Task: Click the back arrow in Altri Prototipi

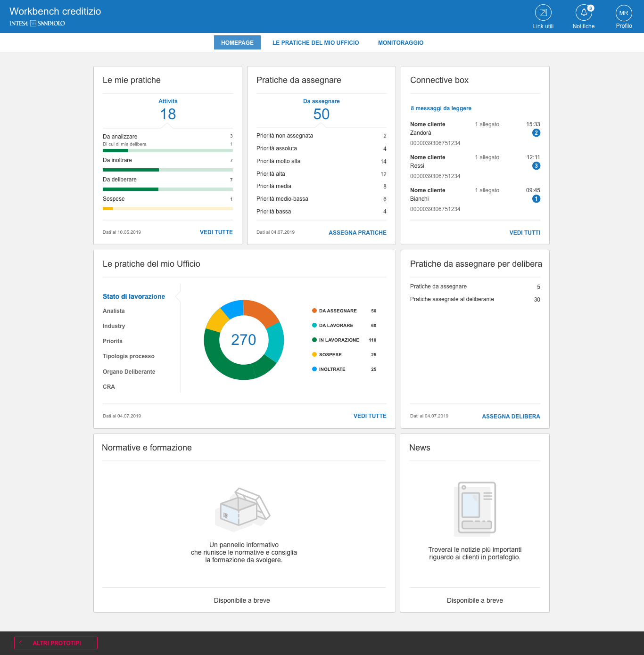Action: [21, 643]
